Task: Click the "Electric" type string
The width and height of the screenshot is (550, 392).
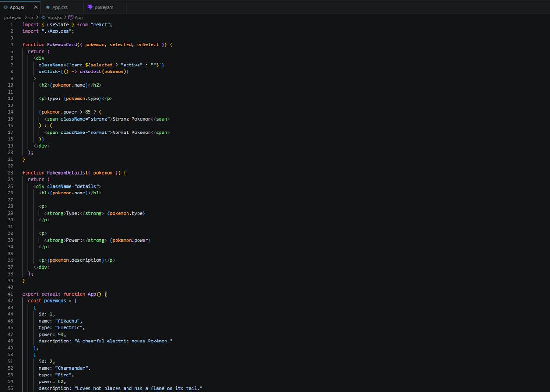Action: pos(69,328)
